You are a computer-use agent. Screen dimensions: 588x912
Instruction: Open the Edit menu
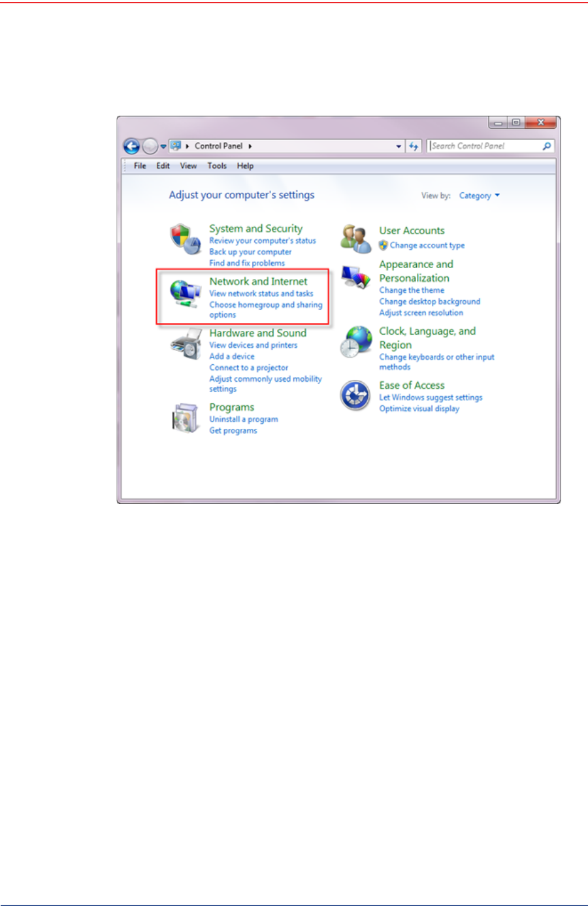coord(163,166)
